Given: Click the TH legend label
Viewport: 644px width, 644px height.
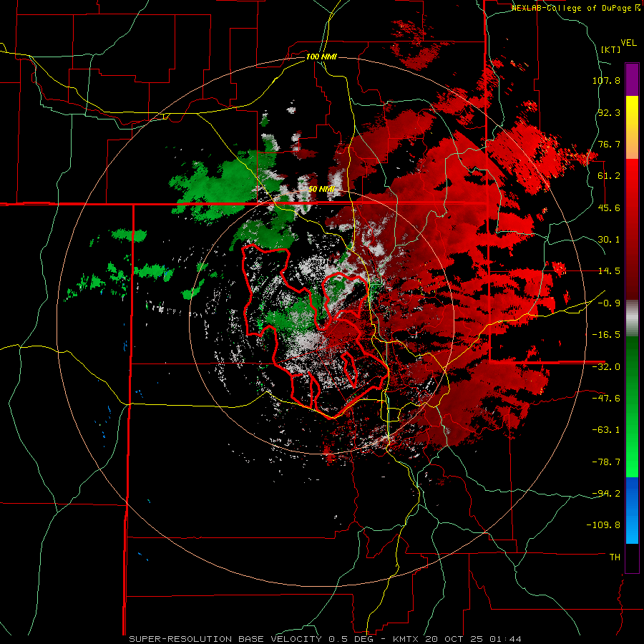Looking at the screenshot, I should coord(615,557).
